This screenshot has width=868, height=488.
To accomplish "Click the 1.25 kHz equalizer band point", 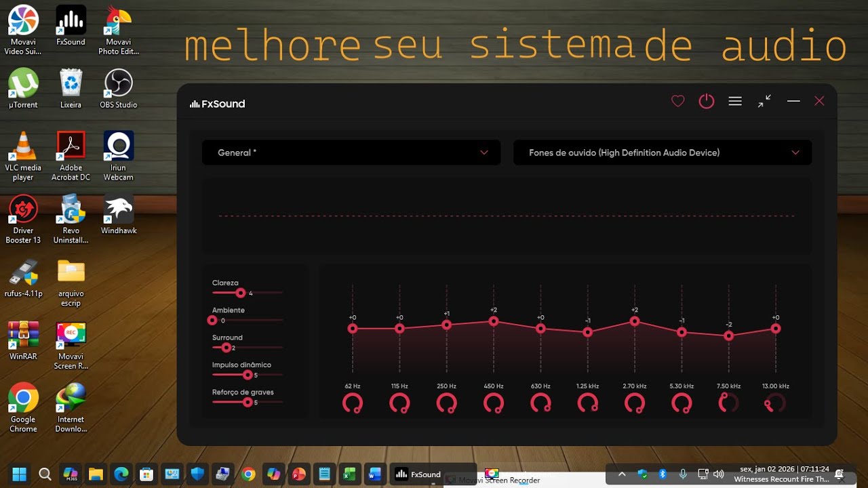I will [588, 332].
